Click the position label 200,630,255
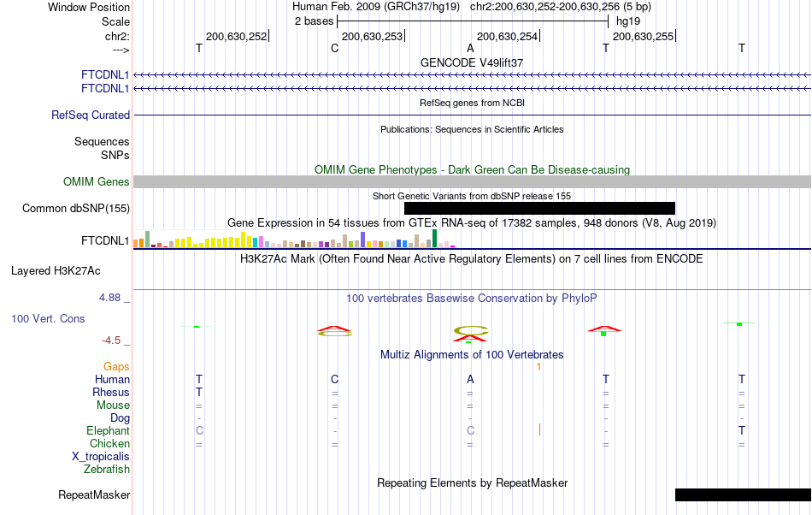 tap(643, 36)
